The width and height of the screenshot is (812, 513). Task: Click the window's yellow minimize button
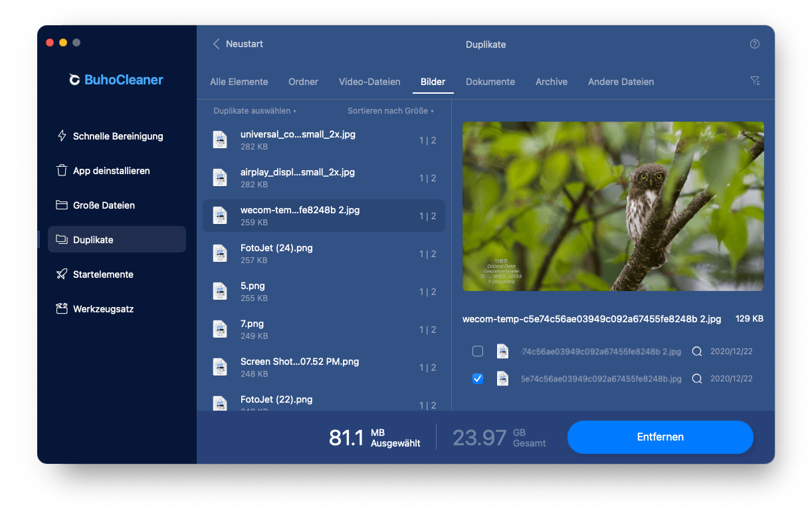(63, 43)
